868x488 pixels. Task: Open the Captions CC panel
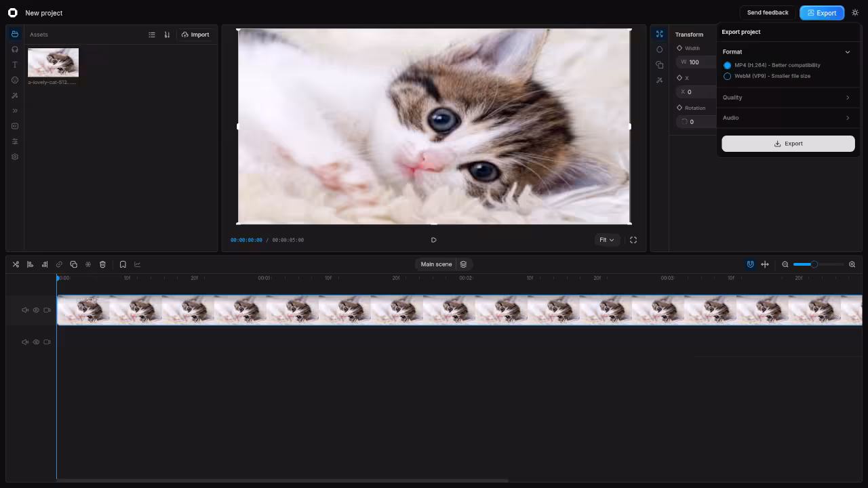tap(15, 126)
